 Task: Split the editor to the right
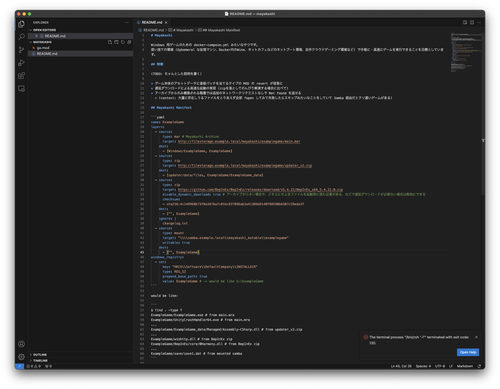click(x=472, y=22)
